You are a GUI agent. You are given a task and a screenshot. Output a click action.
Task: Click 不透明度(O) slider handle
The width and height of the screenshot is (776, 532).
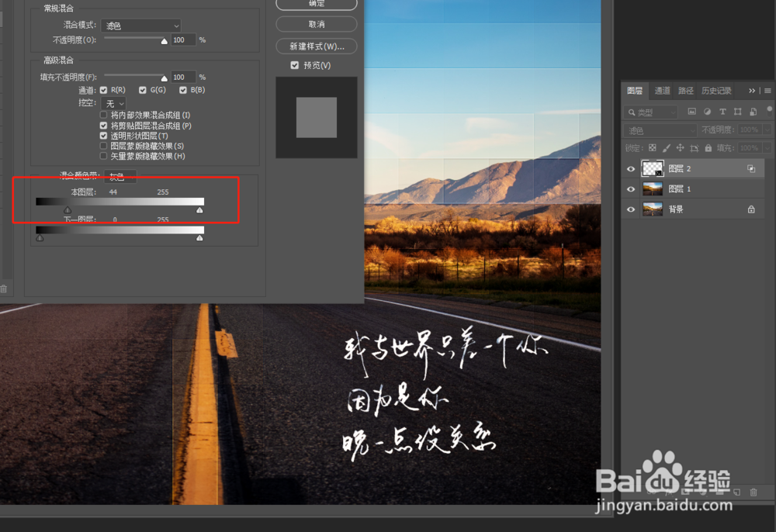tap(165, 42)
